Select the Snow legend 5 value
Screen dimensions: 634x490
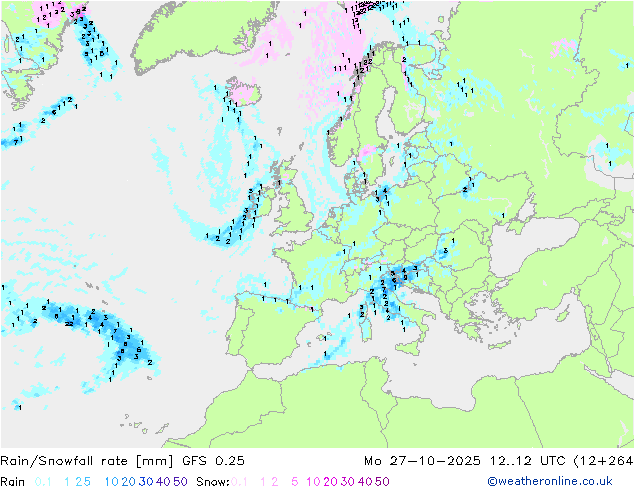295,482
